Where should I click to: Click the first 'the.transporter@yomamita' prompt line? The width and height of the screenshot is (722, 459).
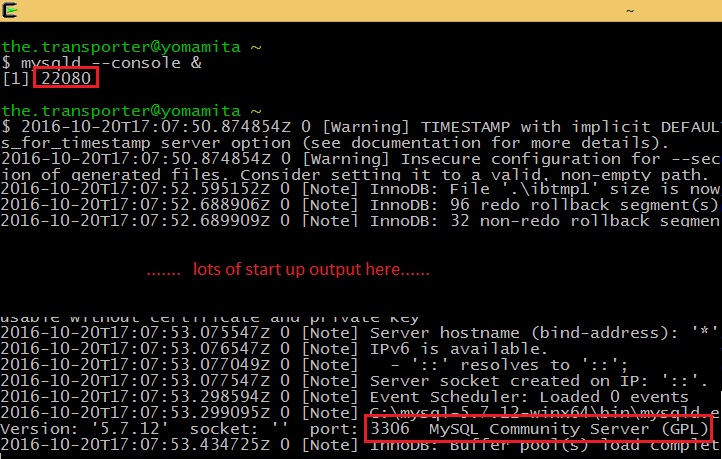pos(132,46)
